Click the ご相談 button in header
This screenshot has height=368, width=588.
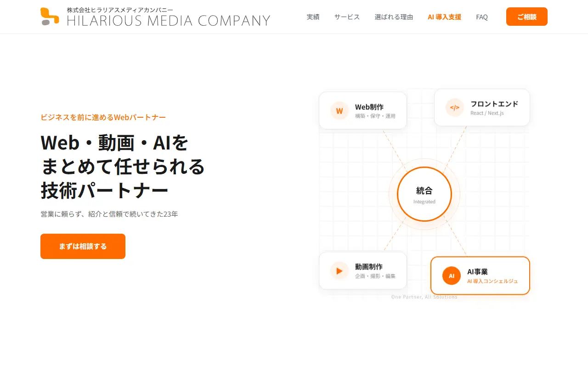(527, 17)
